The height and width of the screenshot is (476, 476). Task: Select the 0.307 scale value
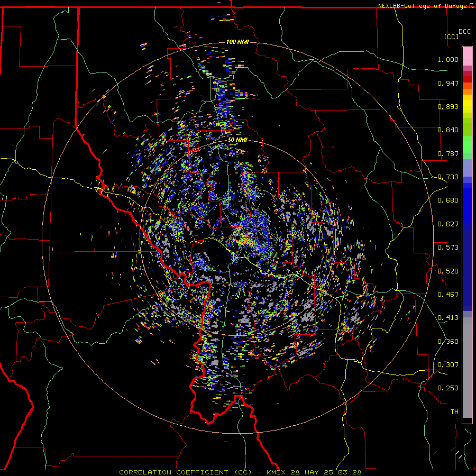click(x=448, y=365)
